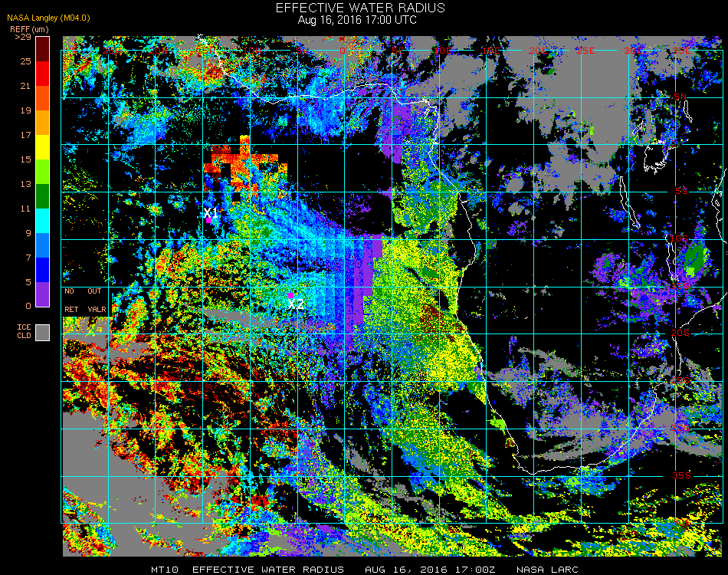Click the '5N' latitude label

point(680,97)
